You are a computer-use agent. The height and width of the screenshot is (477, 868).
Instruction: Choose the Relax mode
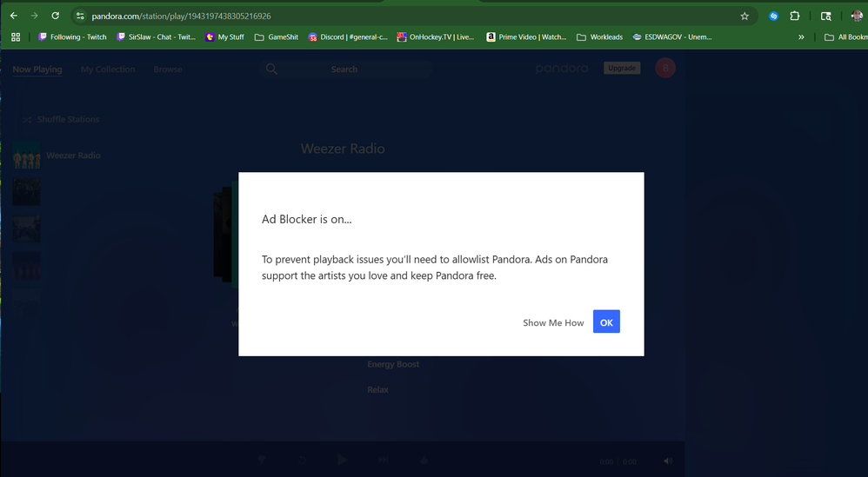377,389
